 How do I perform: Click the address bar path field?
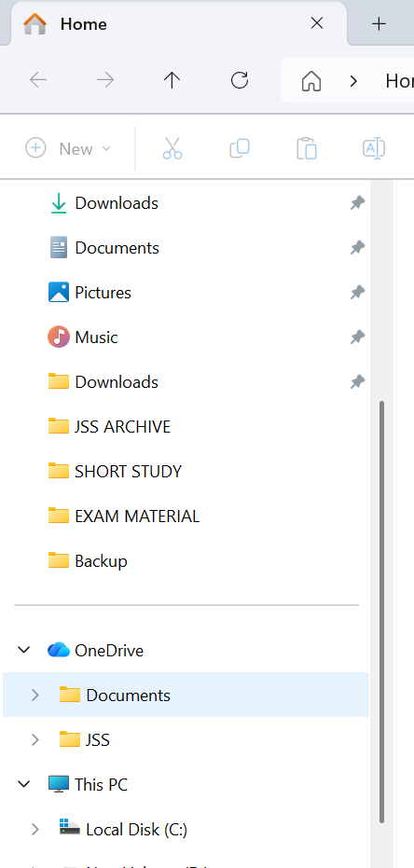click(348, 81)
